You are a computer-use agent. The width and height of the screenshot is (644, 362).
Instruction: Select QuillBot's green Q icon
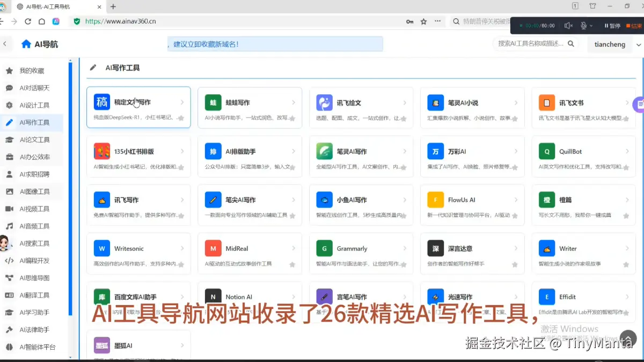click(546, 156)
